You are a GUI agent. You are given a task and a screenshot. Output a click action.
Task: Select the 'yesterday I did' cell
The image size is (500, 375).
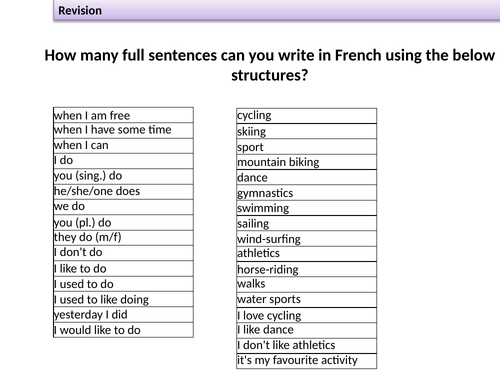pyautogui.click(x=123, y=314)
